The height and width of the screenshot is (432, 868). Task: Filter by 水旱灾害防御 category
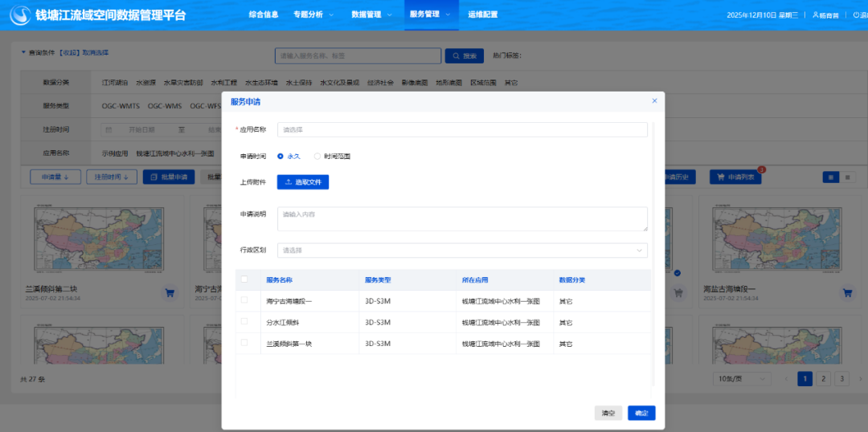coord(183,83)
